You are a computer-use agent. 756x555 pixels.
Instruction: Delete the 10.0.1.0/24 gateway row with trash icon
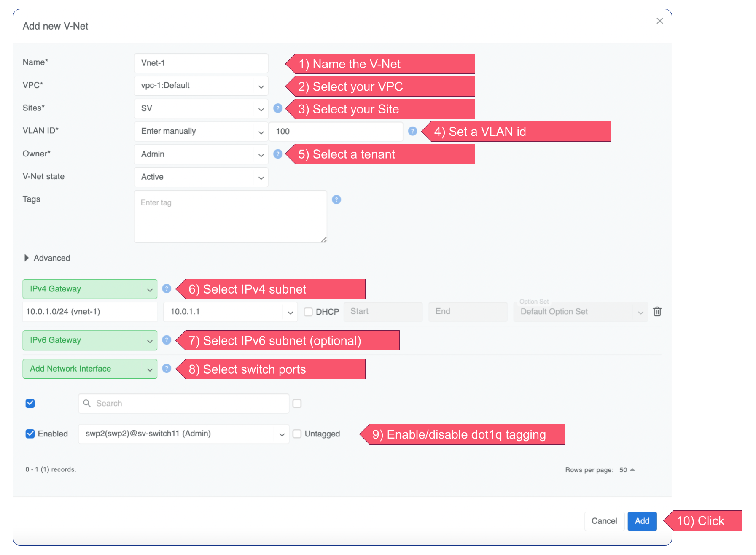click(657, 312)
